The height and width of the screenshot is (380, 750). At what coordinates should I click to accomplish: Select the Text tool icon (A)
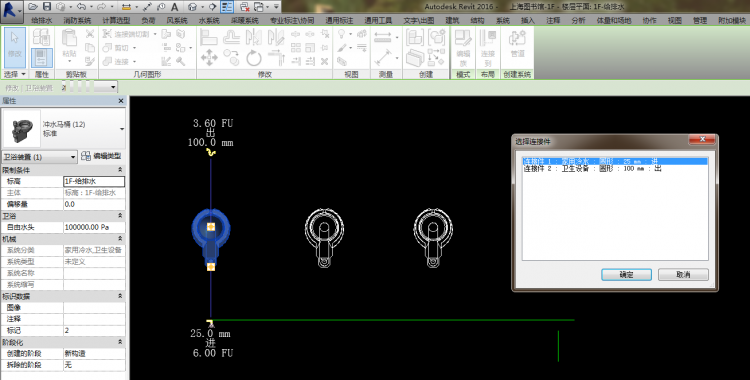coord(175,7)
